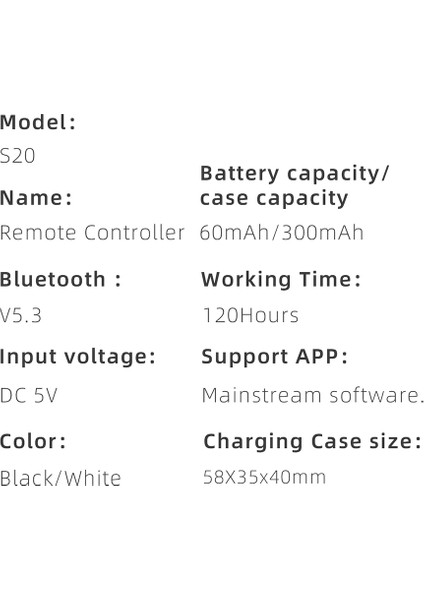Viewport: 424px width, 600px height.
Task: Click the Charging Case size: heading
Action: 312,442
